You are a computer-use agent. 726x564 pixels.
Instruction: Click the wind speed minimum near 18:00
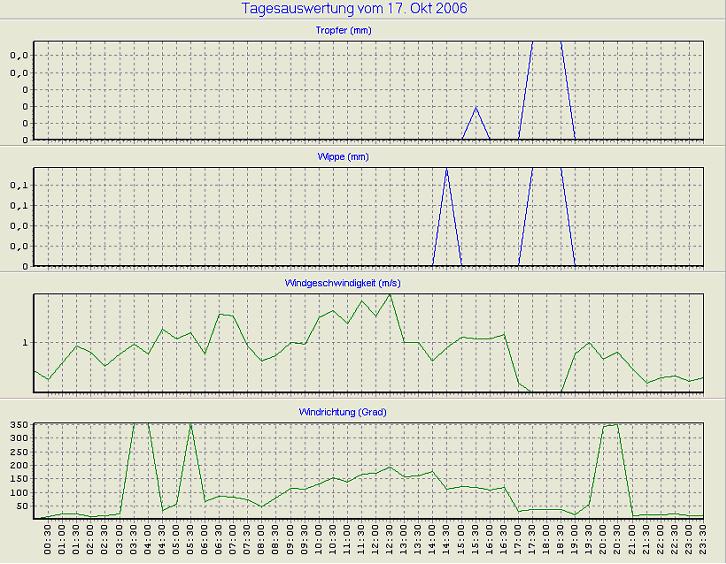546,391
